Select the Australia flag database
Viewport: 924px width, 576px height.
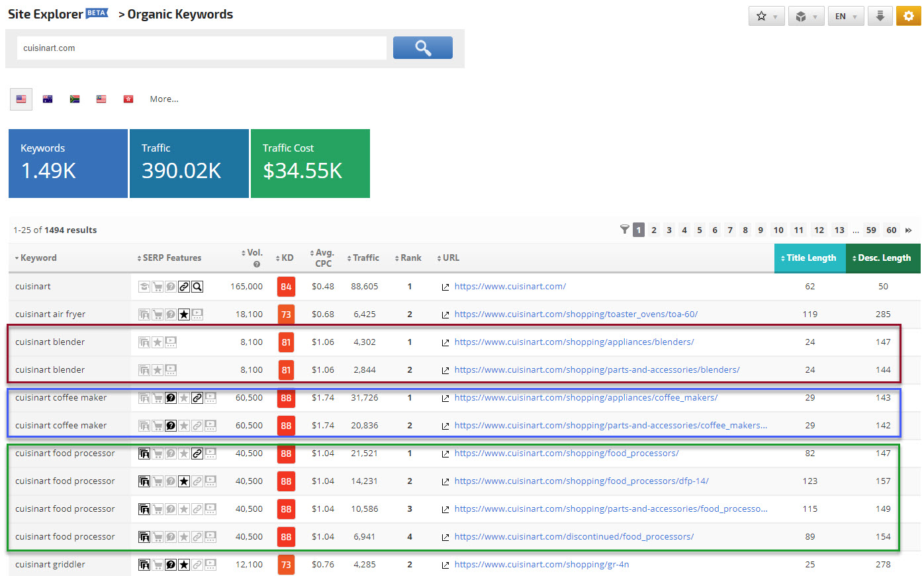click(48, 99)
